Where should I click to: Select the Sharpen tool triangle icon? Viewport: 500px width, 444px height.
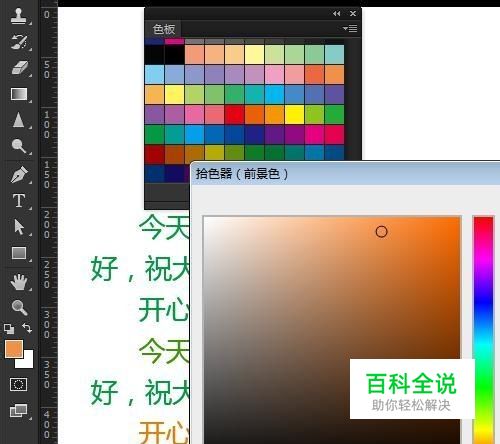(x=18, y=120)
